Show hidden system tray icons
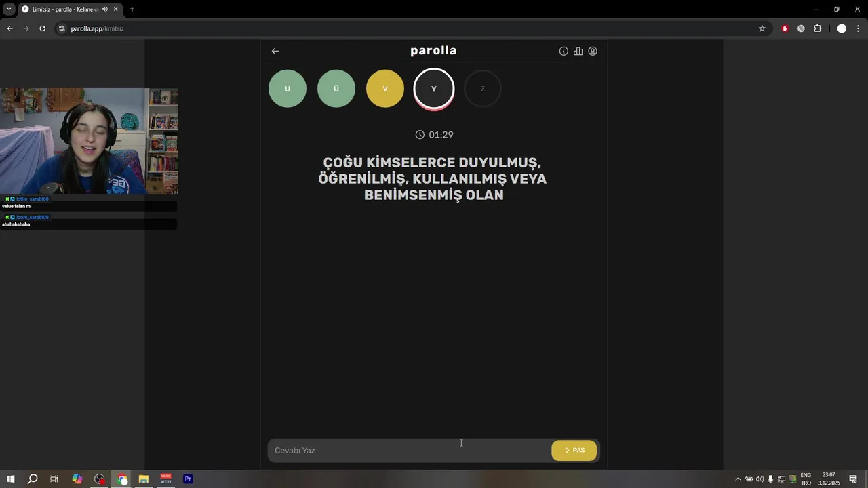The image size is (868, 488). [738, 479]
